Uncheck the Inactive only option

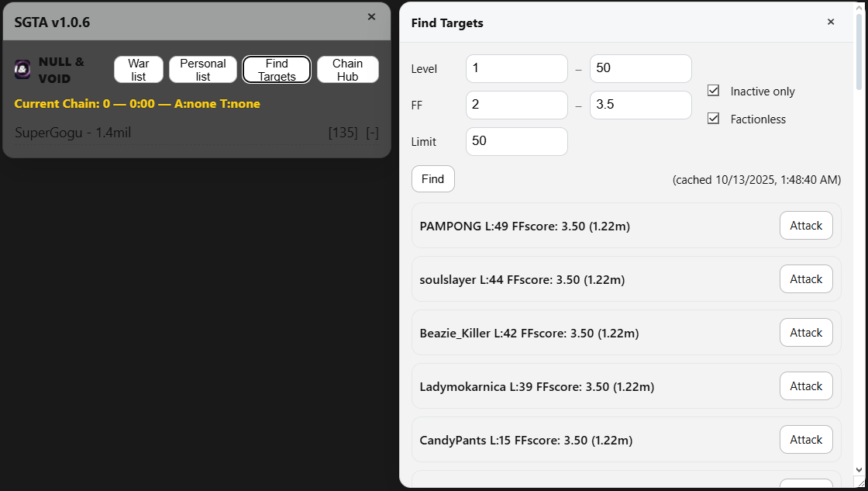(713, 90)
